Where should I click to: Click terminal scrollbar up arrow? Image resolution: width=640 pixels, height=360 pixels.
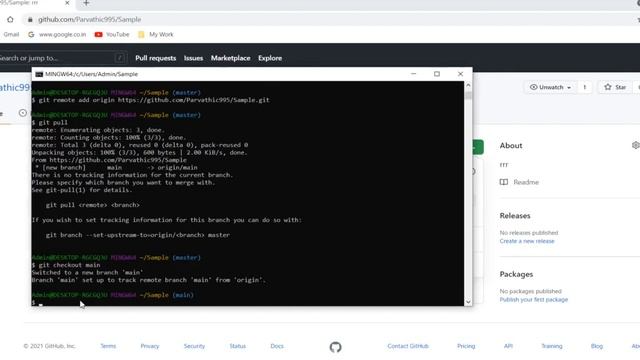468,85
